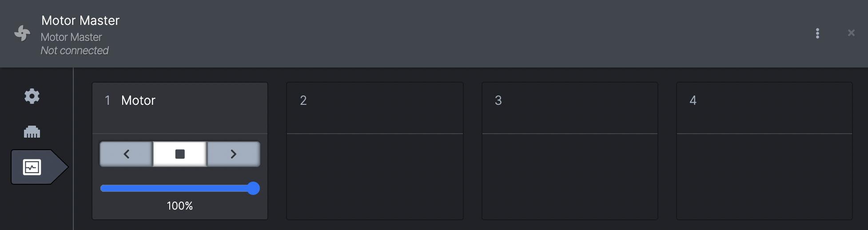
Task: Click the 100% speed value label
Action: [180, 206]
